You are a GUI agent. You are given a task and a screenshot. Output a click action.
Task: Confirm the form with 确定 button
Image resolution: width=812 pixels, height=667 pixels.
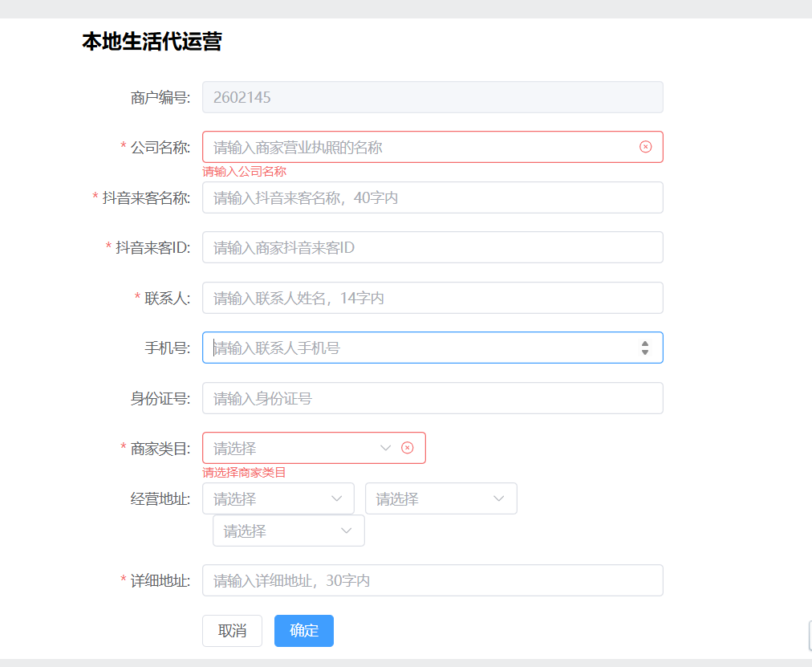tap(304, 631)
